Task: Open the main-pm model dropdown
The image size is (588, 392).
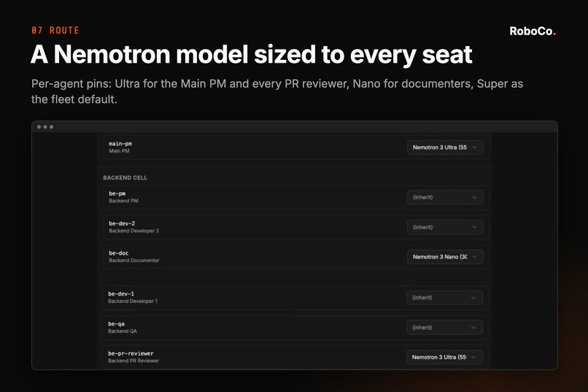Action: tap(445, 147)
